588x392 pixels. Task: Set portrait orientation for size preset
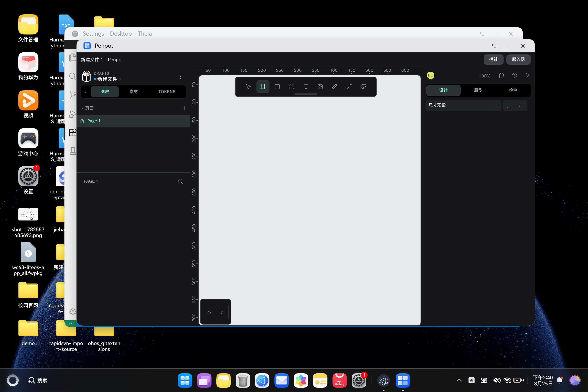[508, 105]
